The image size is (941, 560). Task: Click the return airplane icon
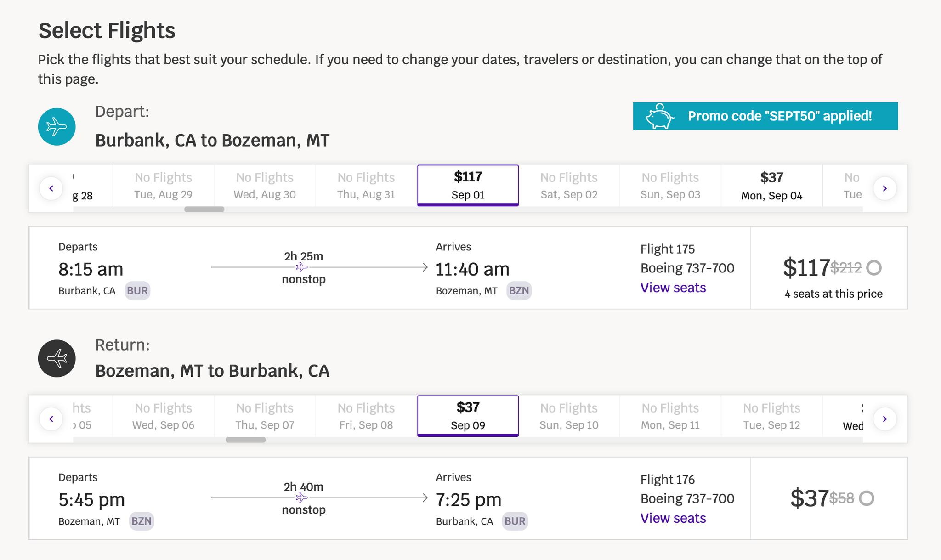coord(57,359)
